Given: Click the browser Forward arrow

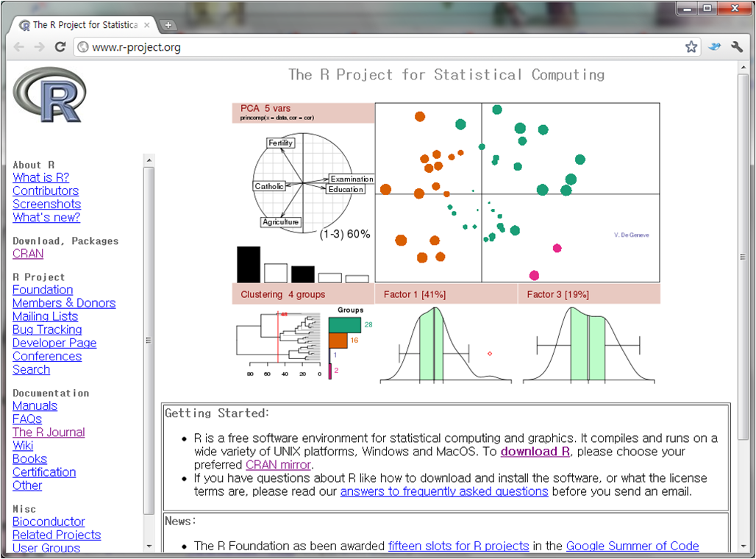Looking at the screenshot, I should coord(40,47).
